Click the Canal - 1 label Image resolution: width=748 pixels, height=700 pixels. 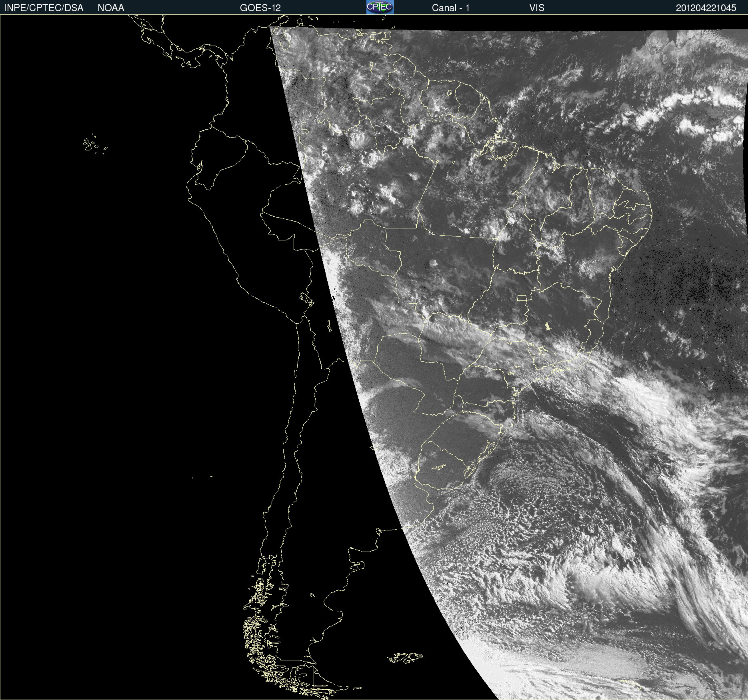pyautogui.click(x=451, y=8)
